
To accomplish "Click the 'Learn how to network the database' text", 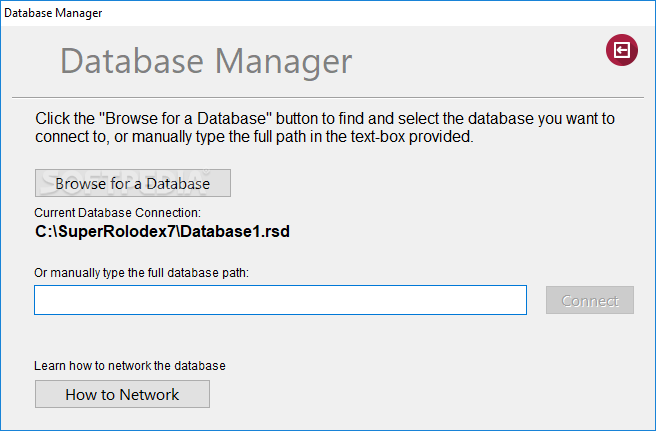I will point(130,366).
